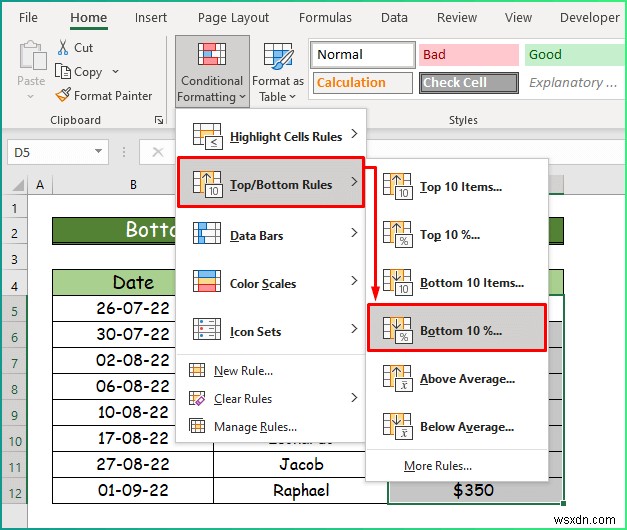Switch to the Page Layout tab

[x=233, y=18]
